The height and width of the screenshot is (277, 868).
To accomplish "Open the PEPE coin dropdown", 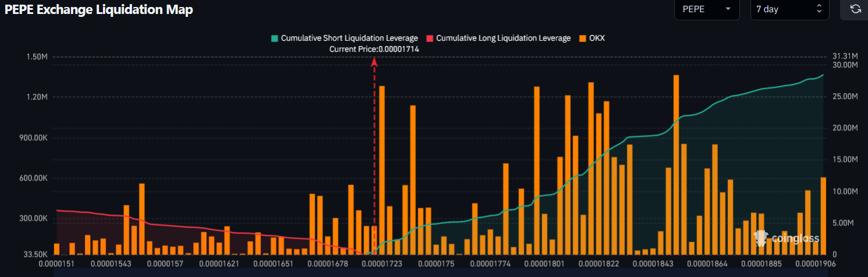I will (707, 9).
